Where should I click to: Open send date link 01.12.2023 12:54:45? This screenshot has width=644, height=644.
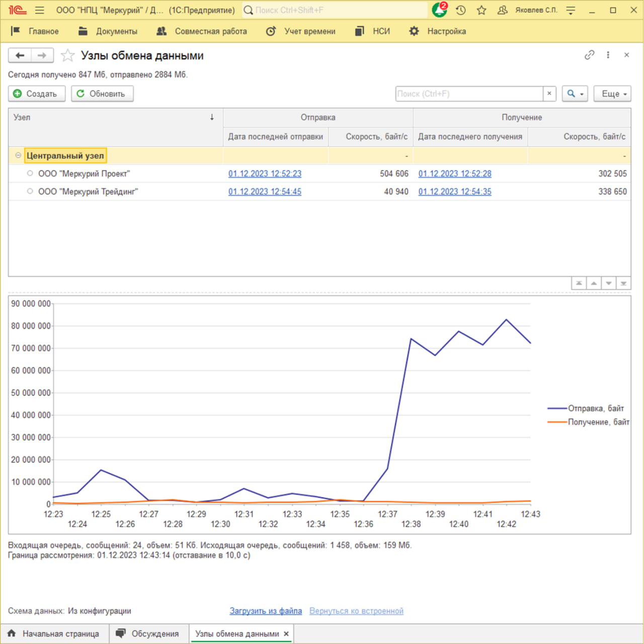(265, 192)
